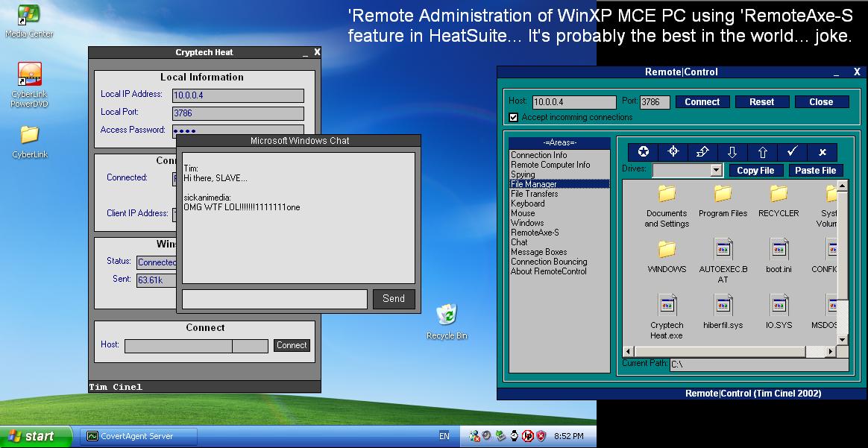Click the checkmark toolbar icon
868x448 pixels.
click(x=792, y=152)
